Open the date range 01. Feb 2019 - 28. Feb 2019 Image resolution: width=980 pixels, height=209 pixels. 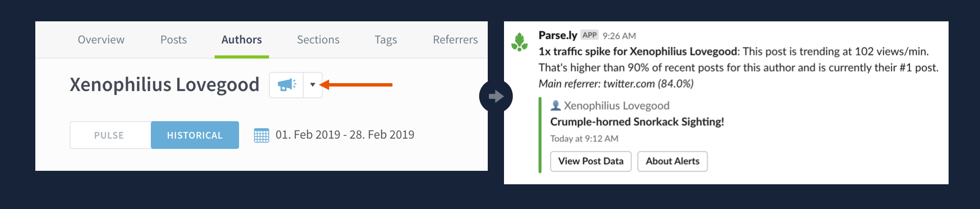(345, 135)
